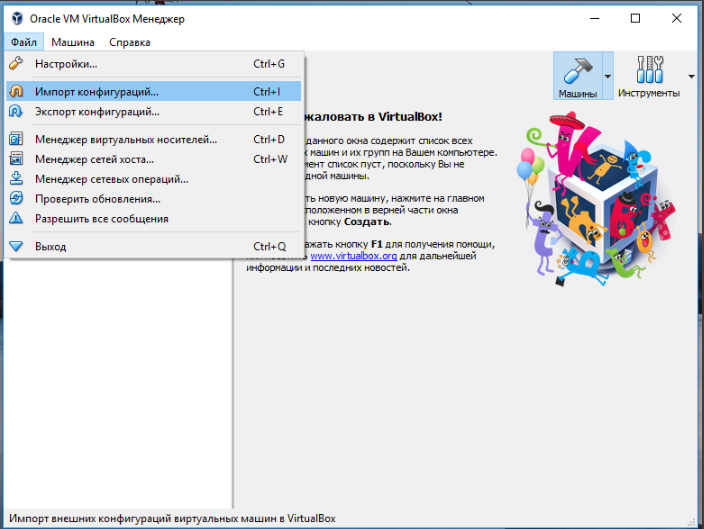
Task: Click the network operations download icon
Action: tap(16, 178)
